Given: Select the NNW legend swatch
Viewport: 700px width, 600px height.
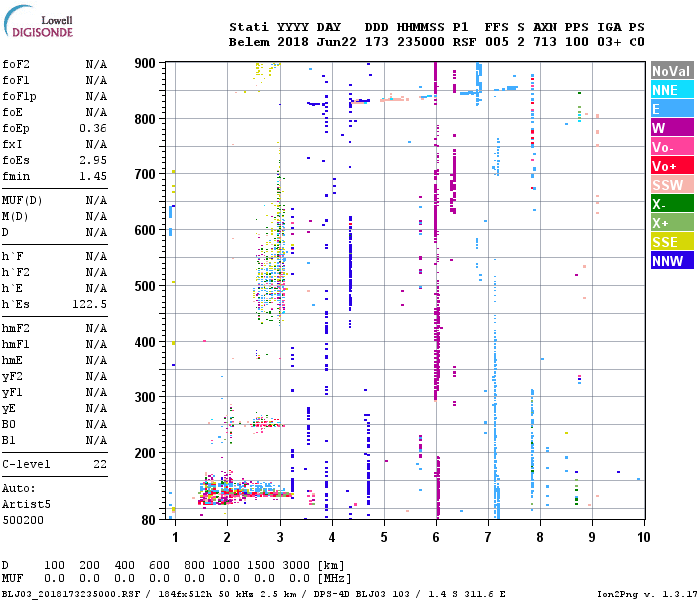Looking at the screenshot, I should coord(672,261).
